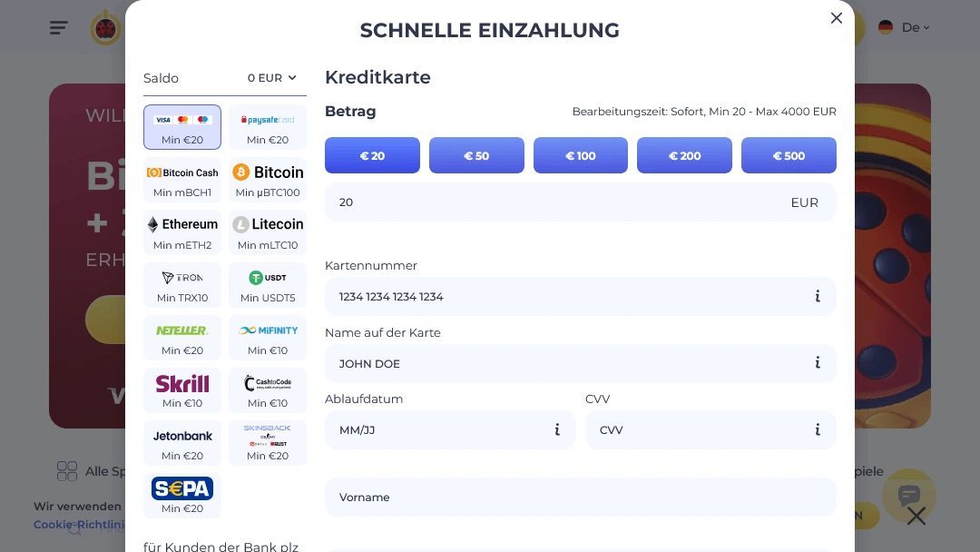The width and height of the screenshot is (980, 552).
Task: Choose the Skrill payment method
Action: (x=182, y=390)
